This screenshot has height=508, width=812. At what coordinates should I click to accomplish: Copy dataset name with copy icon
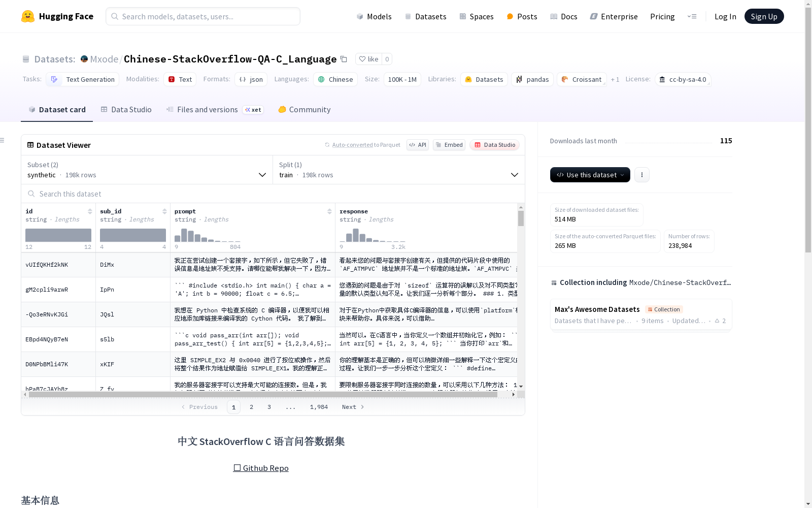click(344, 59)
